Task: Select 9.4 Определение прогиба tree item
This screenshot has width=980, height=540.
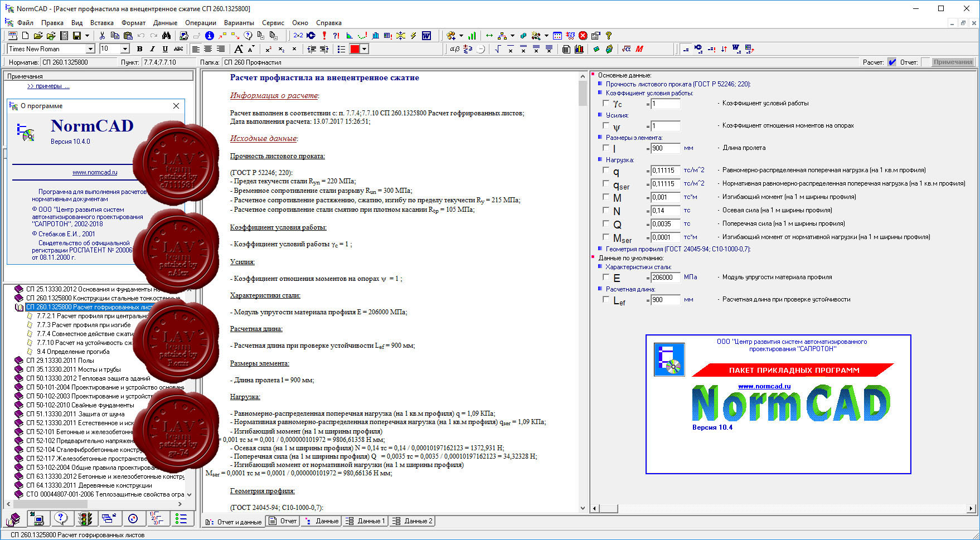Action: 73,352
